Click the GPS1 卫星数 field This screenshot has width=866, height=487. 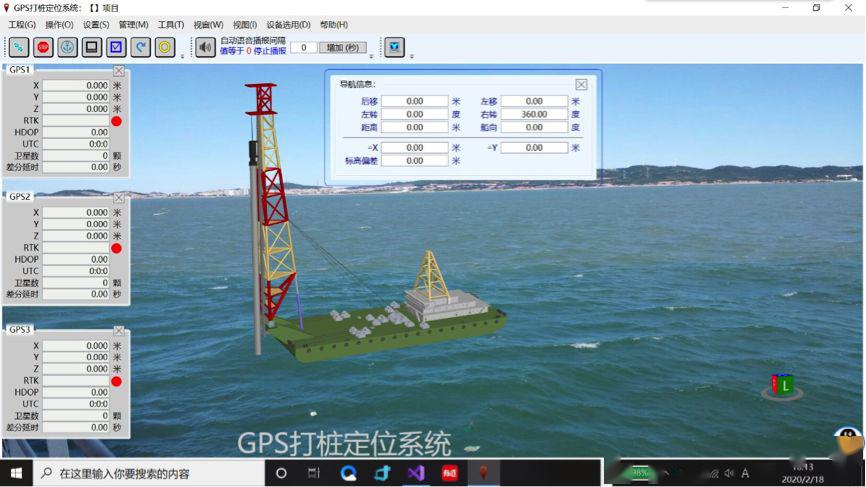76,156
